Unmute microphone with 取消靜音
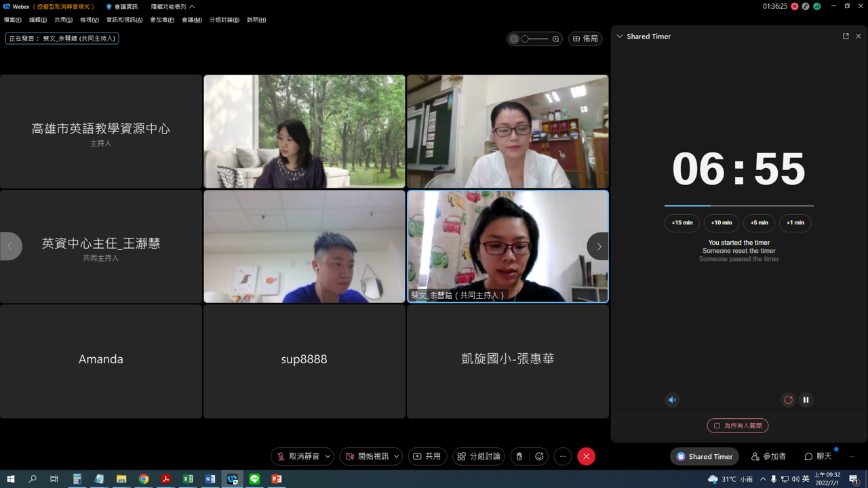This screenshot has height=488, width=868. tap(297, 457)
